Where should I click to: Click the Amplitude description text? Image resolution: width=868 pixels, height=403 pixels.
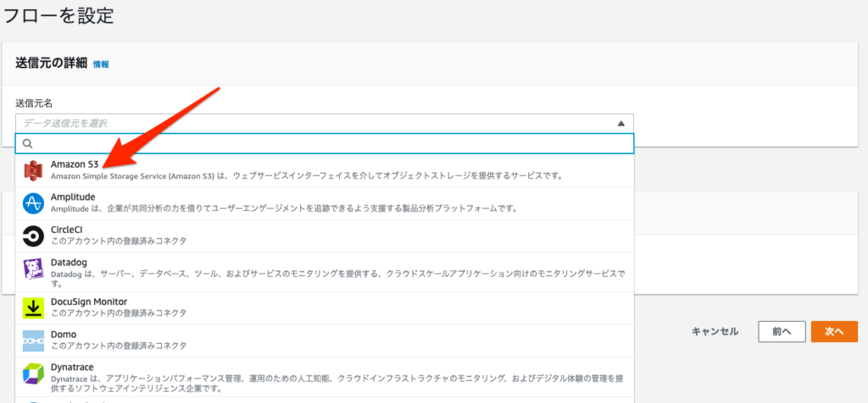[283, 209]
